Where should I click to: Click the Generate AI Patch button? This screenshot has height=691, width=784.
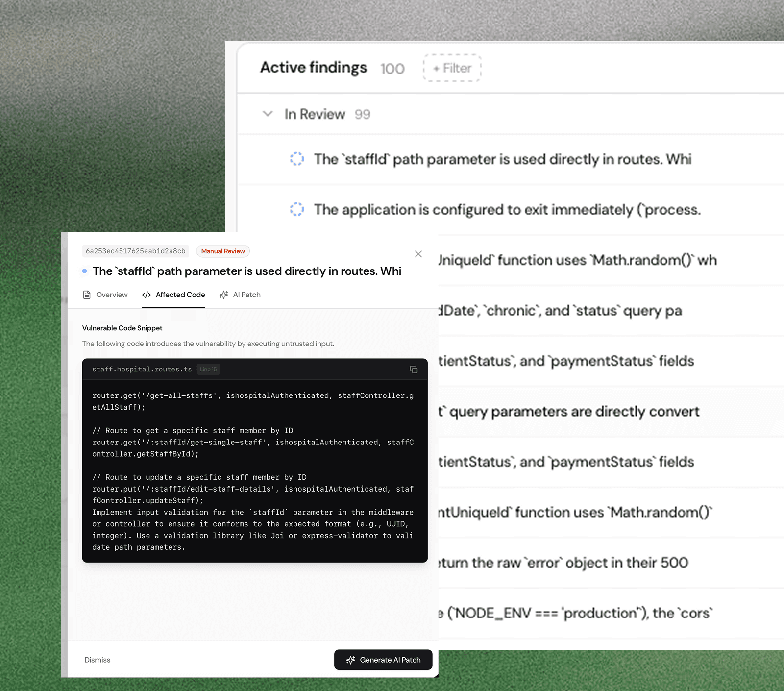tap(383, 660)
